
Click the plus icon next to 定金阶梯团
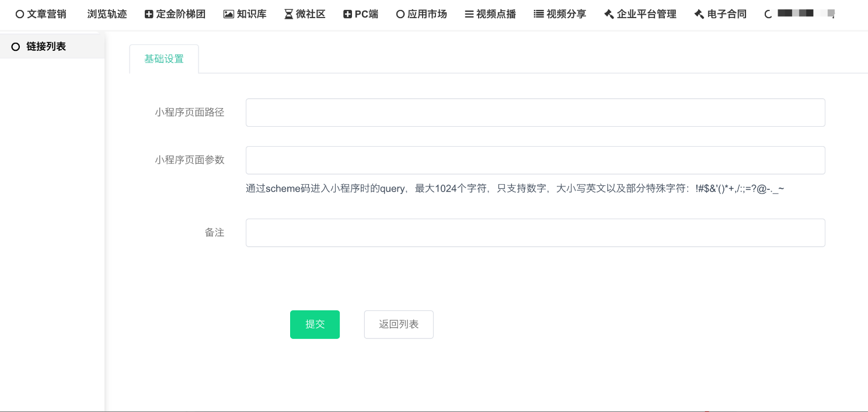tap(149, 15)
